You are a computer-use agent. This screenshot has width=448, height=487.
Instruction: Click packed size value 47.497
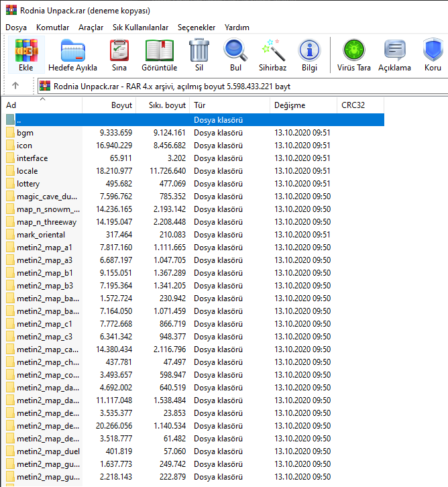tap(174, 362)
